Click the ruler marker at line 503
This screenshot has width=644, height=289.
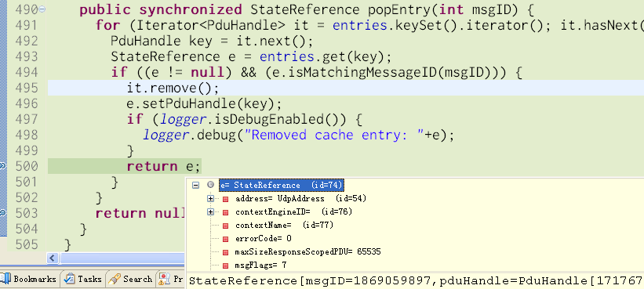coord(2,213)
